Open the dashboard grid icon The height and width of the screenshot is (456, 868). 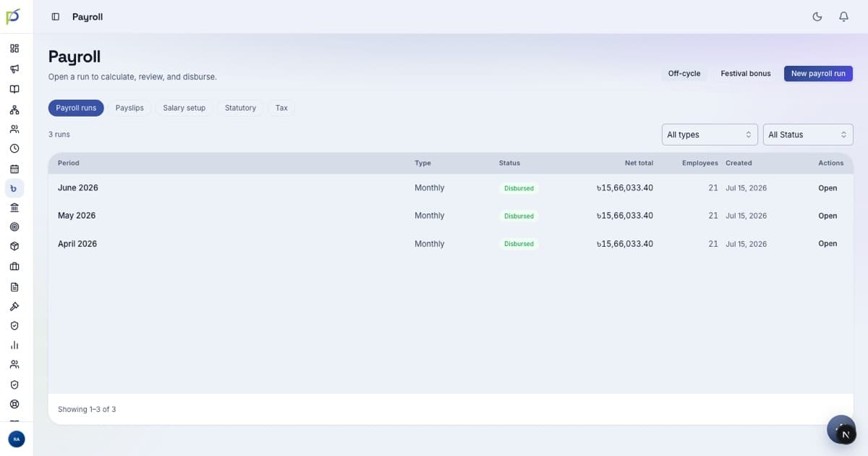coord(14,48)
